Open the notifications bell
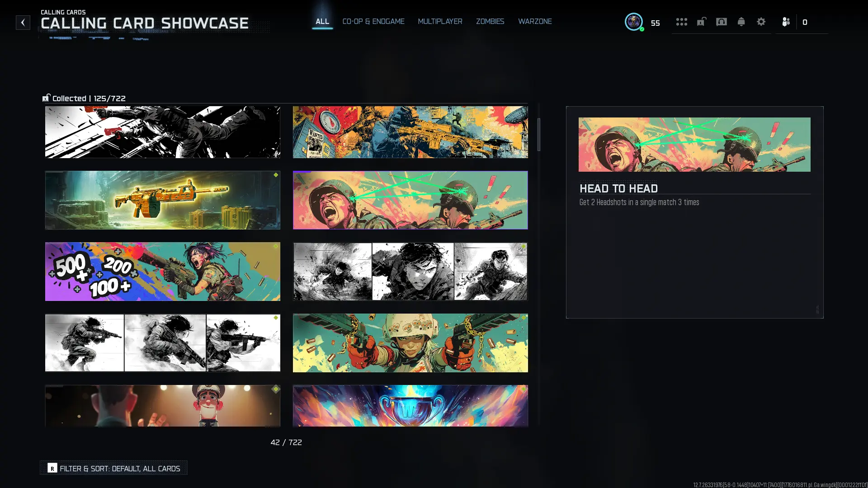Viewport: 868px width, 488px height. coord(741,22)
